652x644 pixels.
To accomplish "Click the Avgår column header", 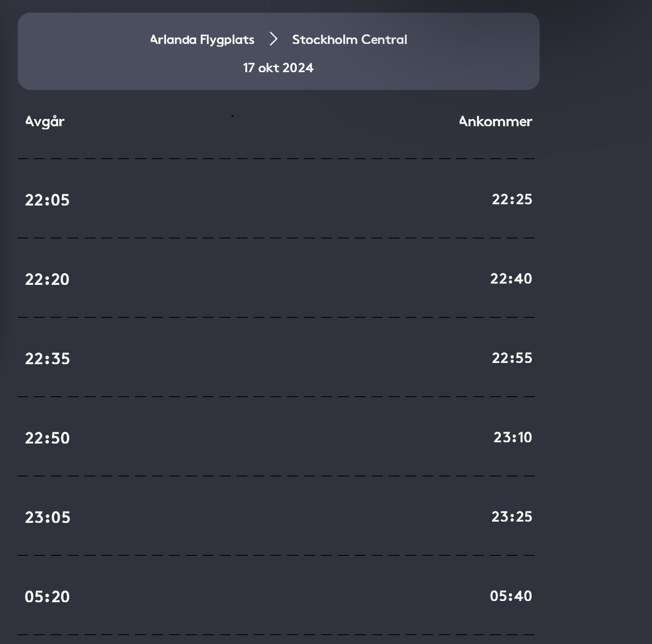I will point(45,122).
